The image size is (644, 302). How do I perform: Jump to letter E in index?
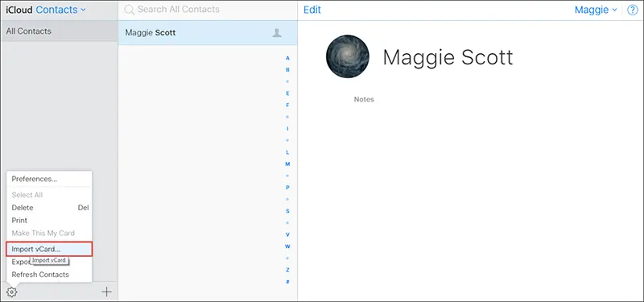pos(287,93)
